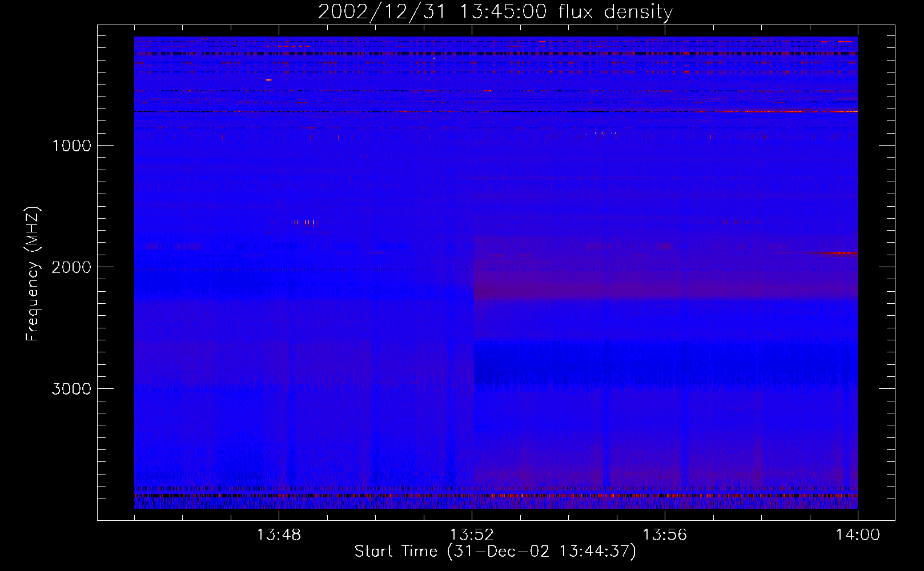Viewport: 924px width, 571px height.
Task: Click the 3000 frequency tick label
Action: pos(71,389)
